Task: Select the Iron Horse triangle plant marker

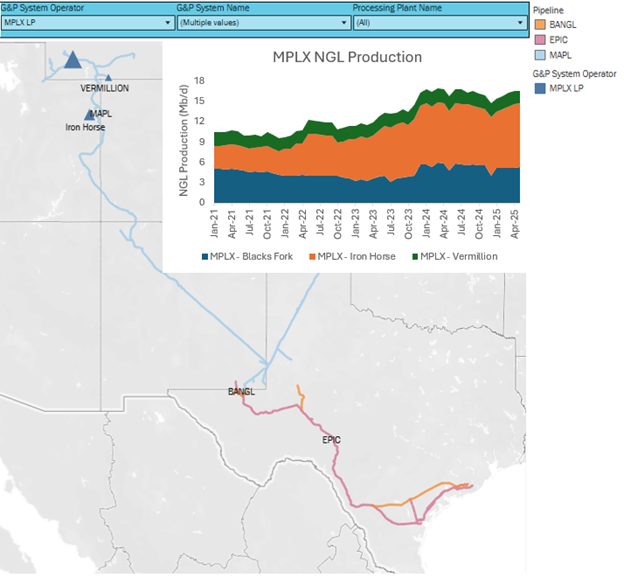Action: point(89,115)
